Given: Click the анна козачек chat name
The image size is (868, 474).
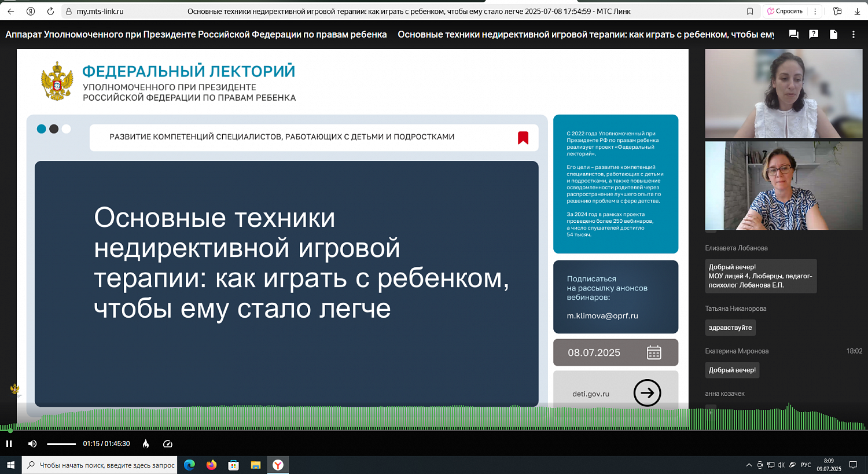Looking at the screenshot, I should coord(724,394).
